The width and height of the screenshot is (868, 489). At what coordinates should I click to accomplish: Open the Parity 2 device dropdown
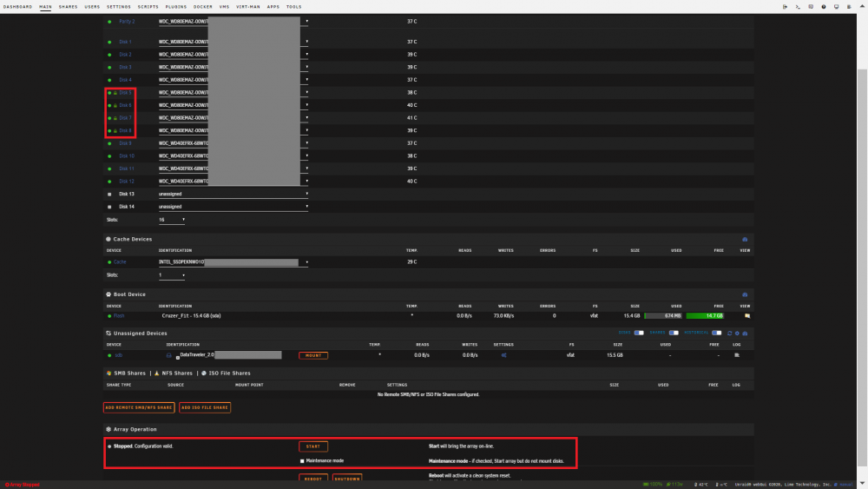233,22
